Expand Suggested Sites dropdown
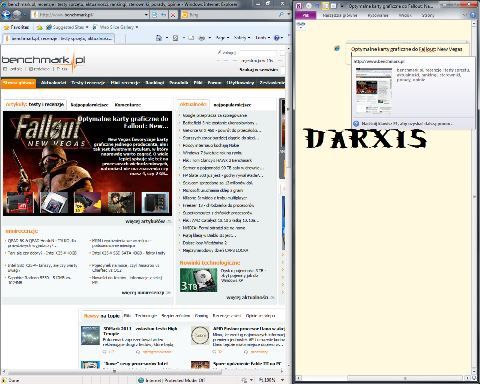480x384 pixels. 87,27
